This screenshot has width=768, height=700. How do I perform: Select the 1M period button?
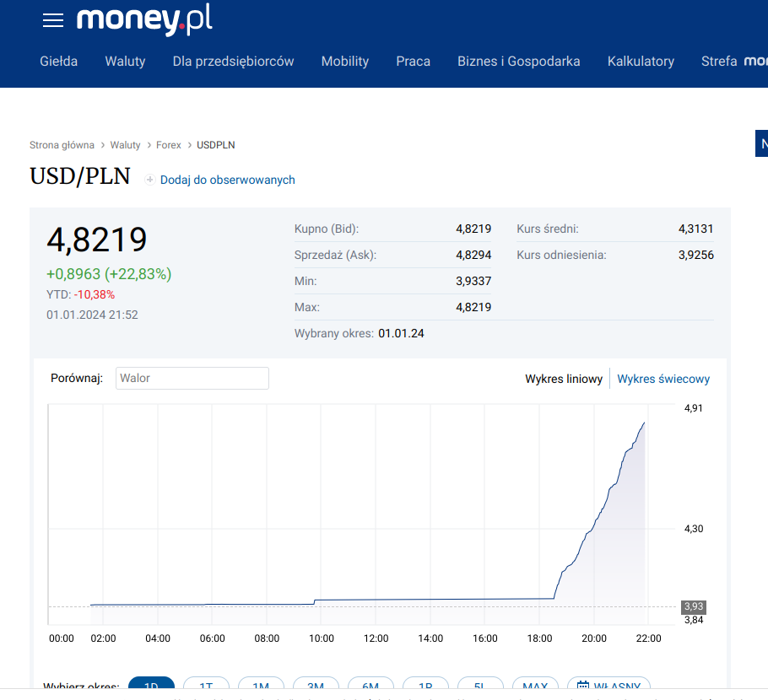click(x=261, y=687)
